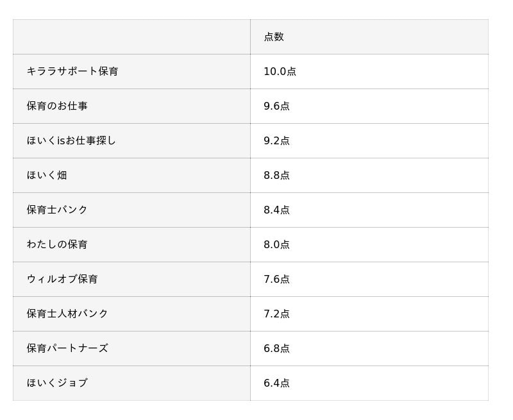Click the 7.2点 score cell
Screen dimensions: 513x420
(x=276, y=314)
